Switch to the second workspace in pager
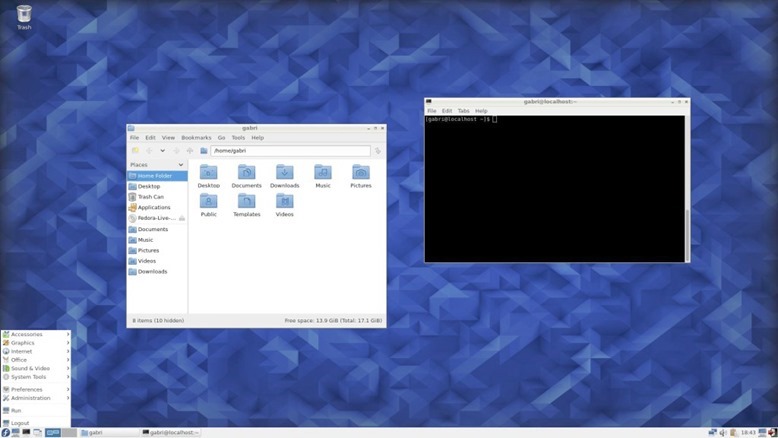 click(x=69, y=433)
